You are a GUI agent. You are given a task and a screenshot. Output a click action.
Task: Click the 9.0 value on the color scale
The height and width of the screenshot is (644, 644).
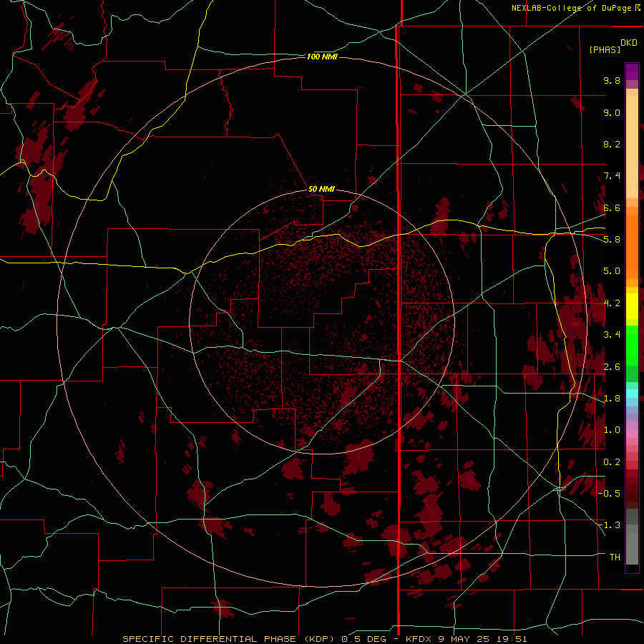point(612,112)
